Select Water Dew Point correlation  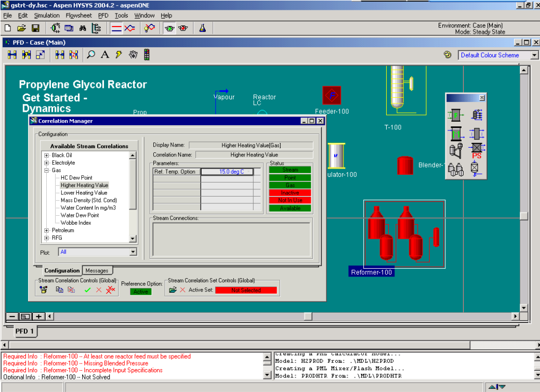pyautogui.click(x=80, y=215)
